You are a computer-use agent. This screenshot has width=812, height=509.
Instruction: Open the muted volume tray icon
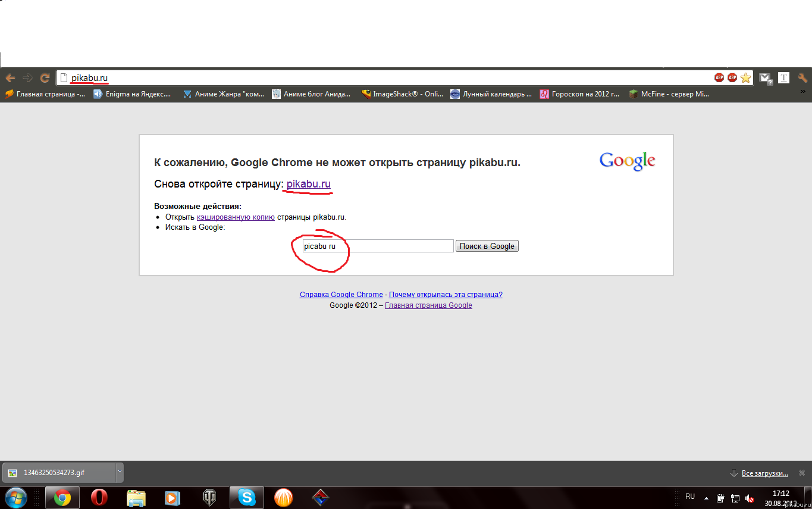tap(750, 498)
